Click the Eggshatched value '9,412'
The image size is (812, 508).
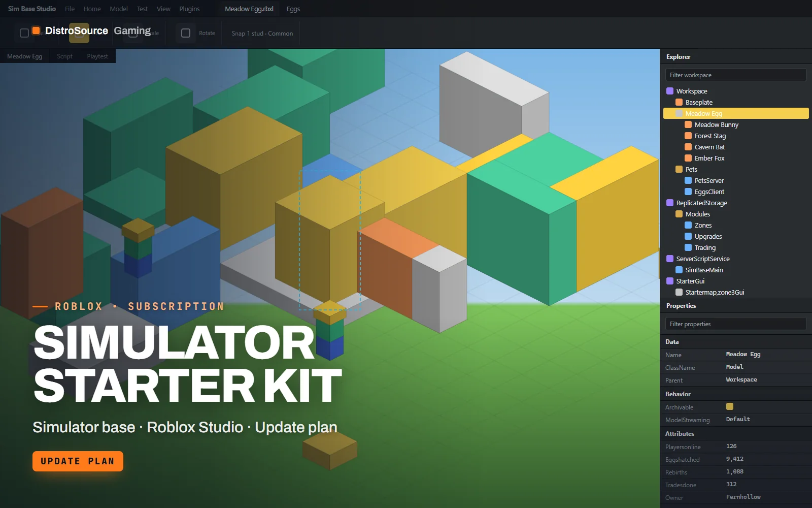coord(735,459)
